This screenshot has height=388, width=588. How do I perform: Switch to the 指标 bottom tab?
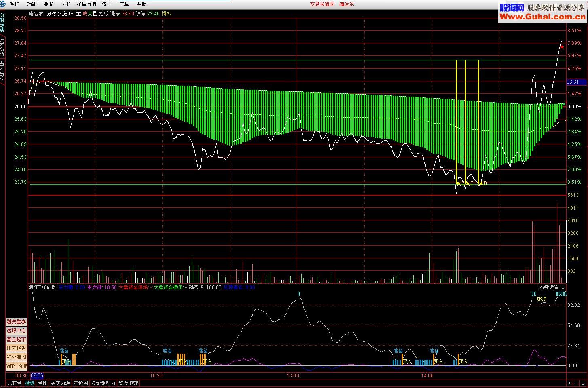click(30, 383)
